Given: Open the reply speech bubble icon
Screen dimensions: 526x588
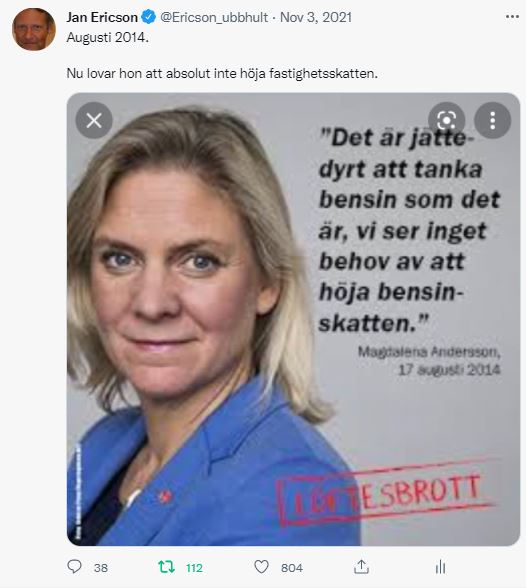Looking at the screenshot, I should click(74, 566).
